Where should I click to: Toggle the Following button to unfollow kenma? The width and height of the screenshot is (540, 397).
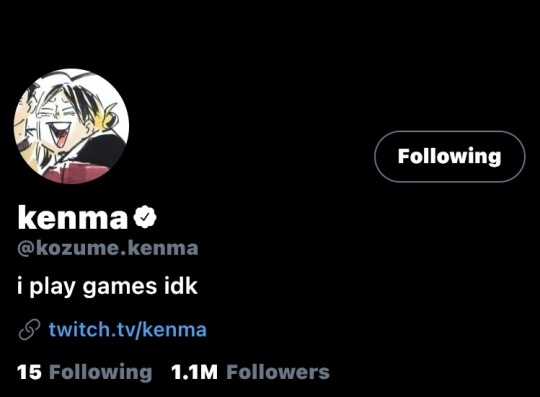[x=449, y=156]
